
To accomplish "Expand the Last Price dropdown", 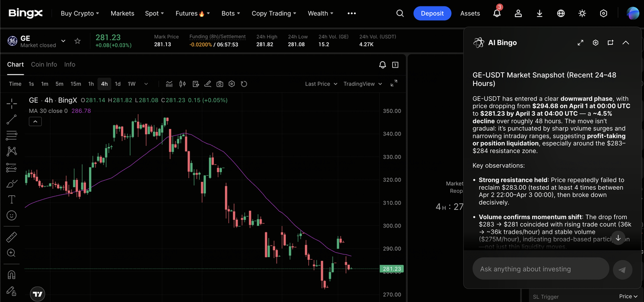I will coord(320,84).
